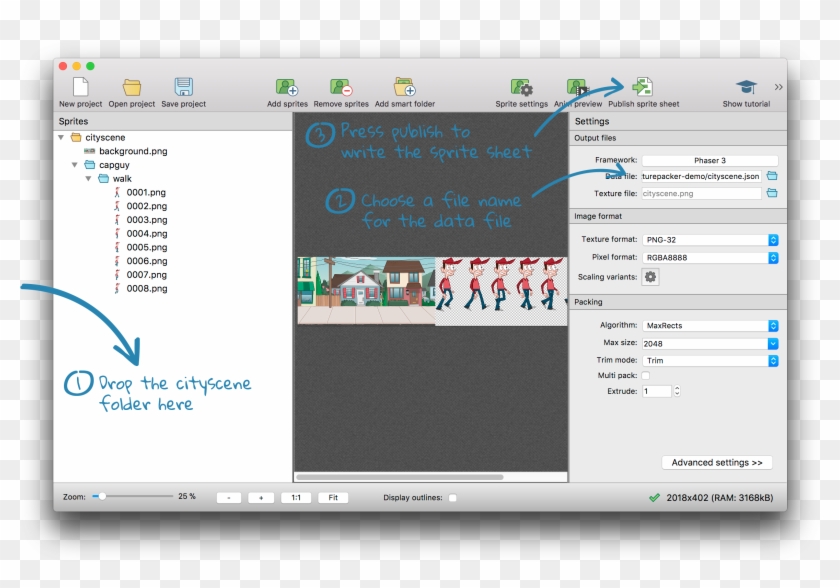The height and width of the screenshot is (588, 840).
Task: Toggle Display outlines
Action: pyautogui.click(x=452, y=496)
